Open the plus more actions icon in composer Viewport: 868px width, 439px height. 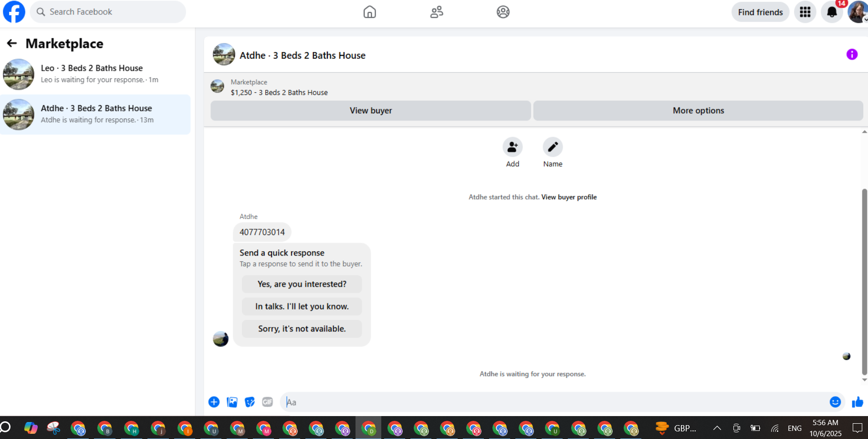(x=214, y=402)
